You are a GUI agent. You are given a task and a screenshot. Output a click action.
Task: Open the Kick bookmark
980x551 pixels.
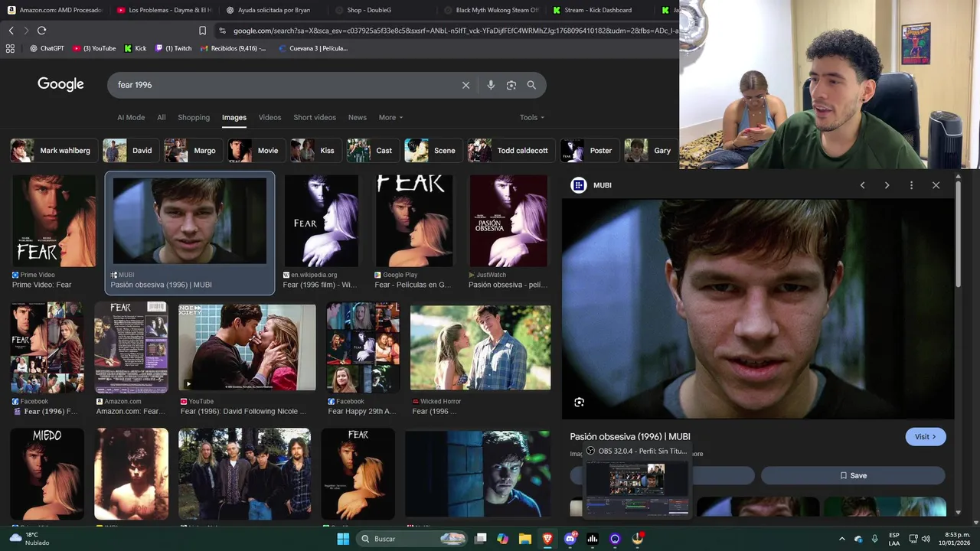coord(135,48)
